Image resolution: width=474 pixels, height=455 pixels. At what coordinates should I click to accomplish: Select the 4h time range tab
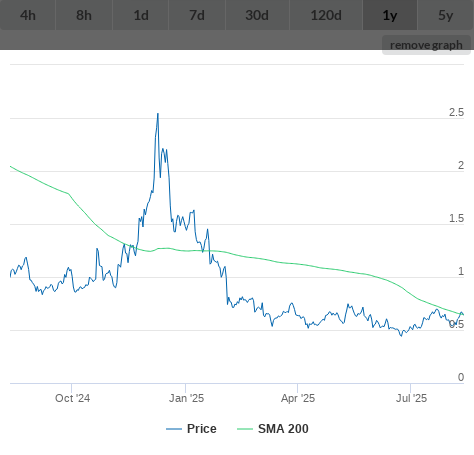click(x=28, y=15)
